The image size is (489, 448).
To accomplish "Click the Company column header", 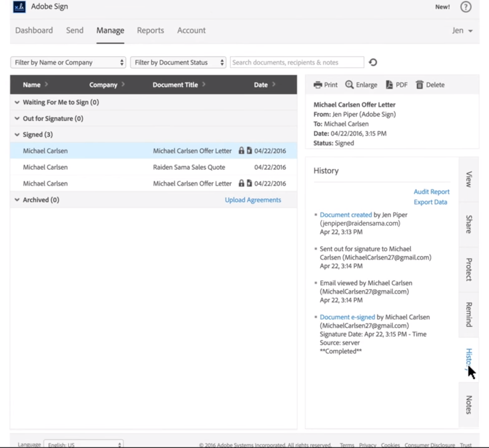I will (x=103, y=85).
